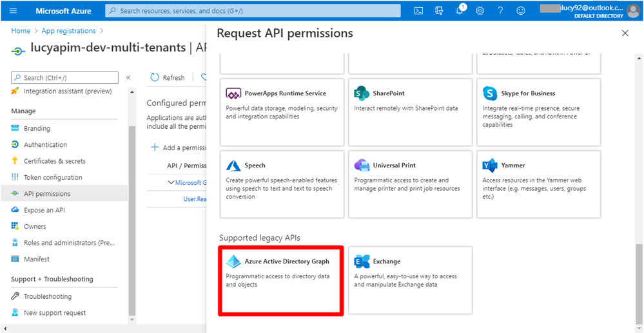This screenshot has width=644, height=333.
Task: Click the sidebar Search (Ctrl+/) field
Action: coord(64,77)
